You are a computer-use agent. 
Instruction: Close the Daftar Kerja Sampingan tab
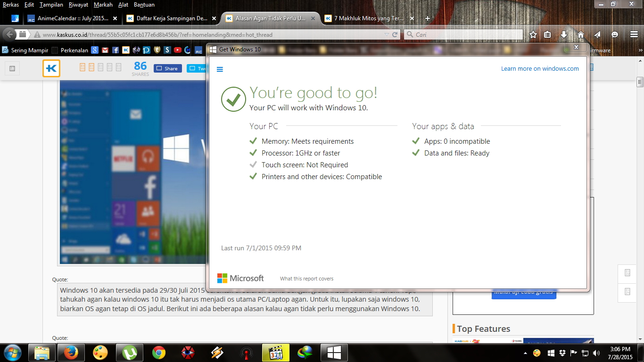[214, 19]
